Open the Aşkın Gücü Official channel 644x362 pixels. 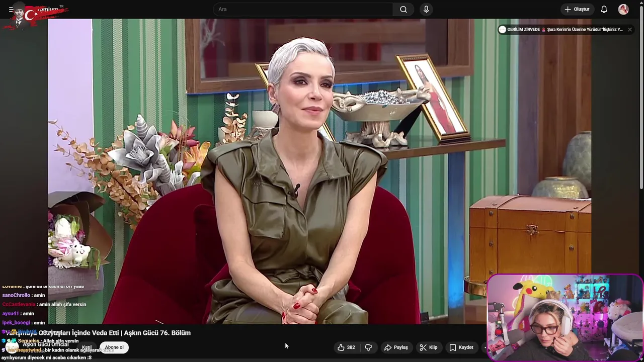pos(45,344)
